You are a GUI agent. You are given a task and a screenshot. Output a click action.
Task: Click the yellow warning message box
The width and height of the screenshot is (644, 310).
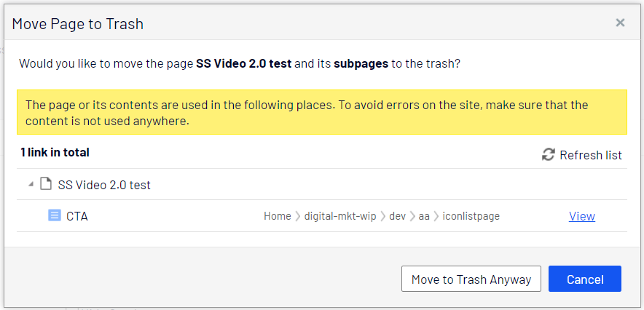pyautogui.click(x=321, y=112)
